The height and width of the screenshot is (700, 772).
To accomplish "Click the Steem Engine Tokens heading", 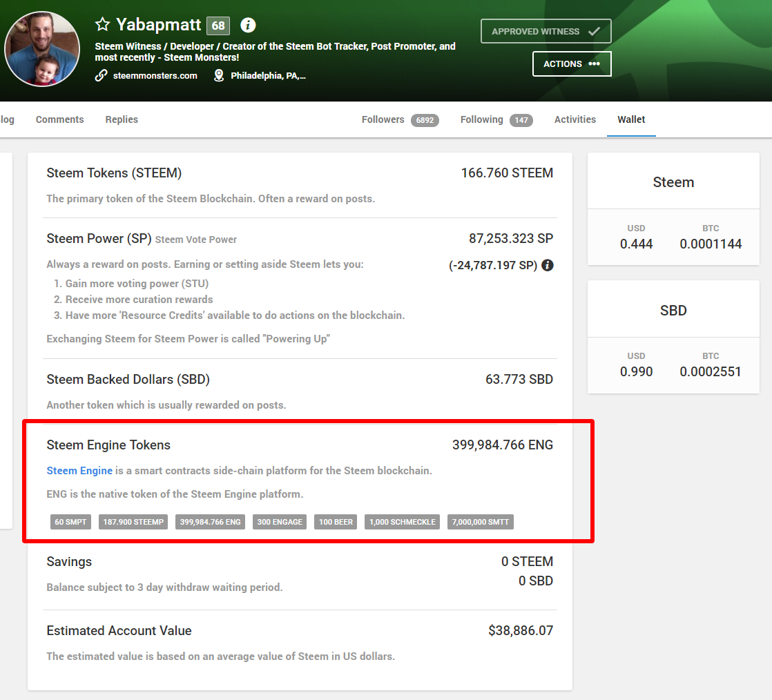I will tap(108, 445).
